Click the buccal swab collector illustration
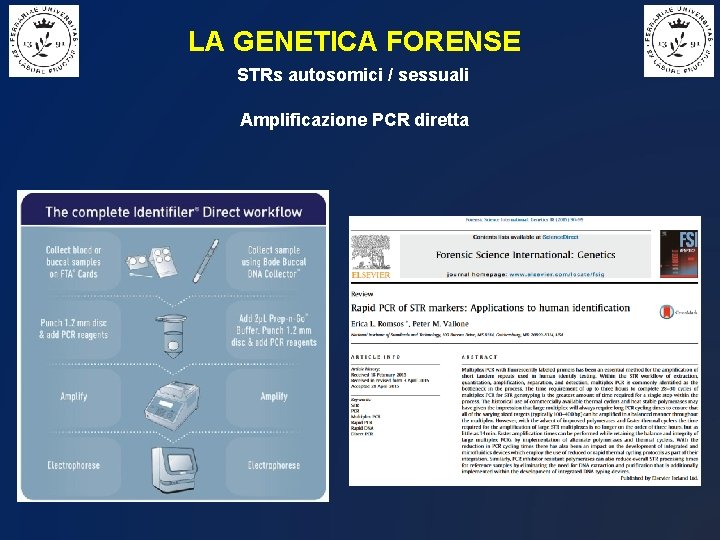 (205, 261)
